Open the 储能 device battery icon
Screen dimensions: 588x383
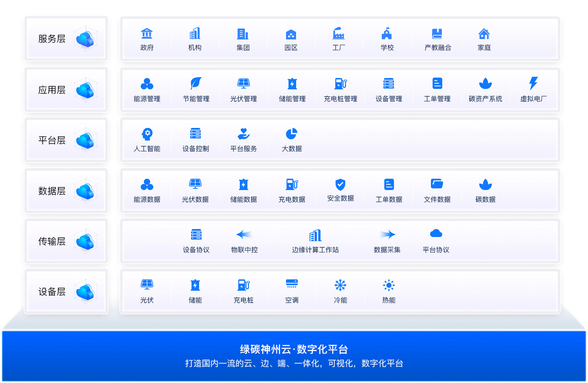click(195, 285)
